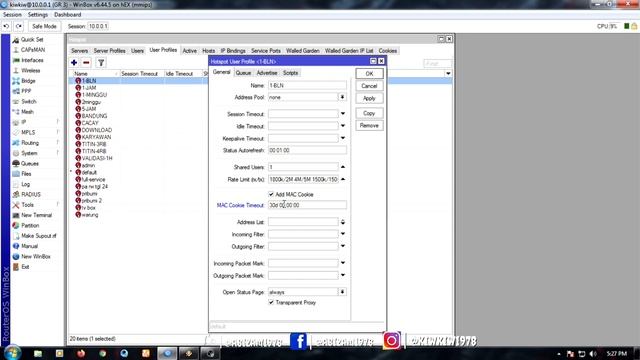Open Mesh in sidebar

click(27, 111)
